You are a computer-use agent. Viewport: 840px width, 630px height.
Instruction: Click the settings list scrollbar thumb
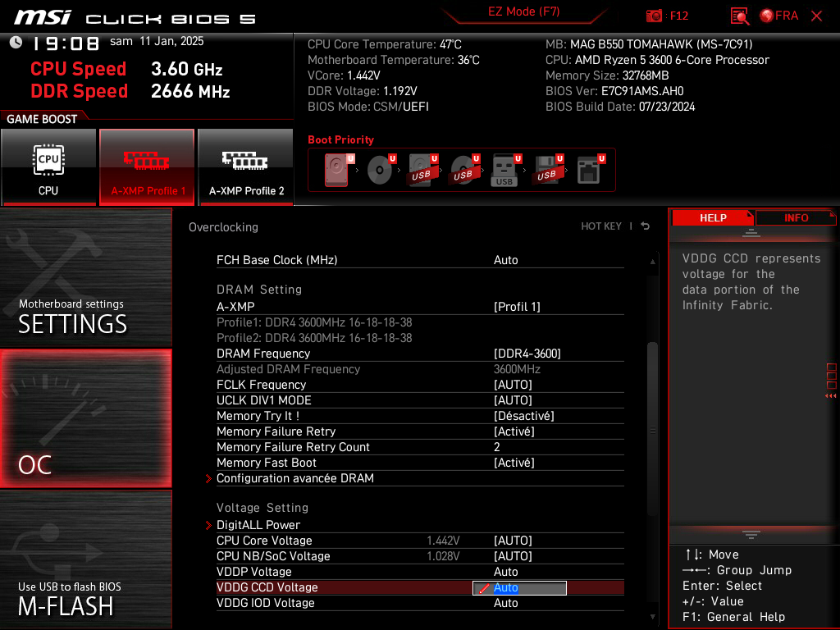[x=652, y=428]
